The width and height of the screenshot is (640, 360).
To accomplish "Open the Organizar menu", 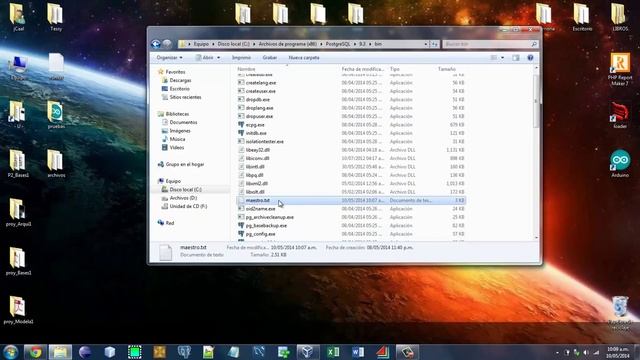I will coord(170,58).
